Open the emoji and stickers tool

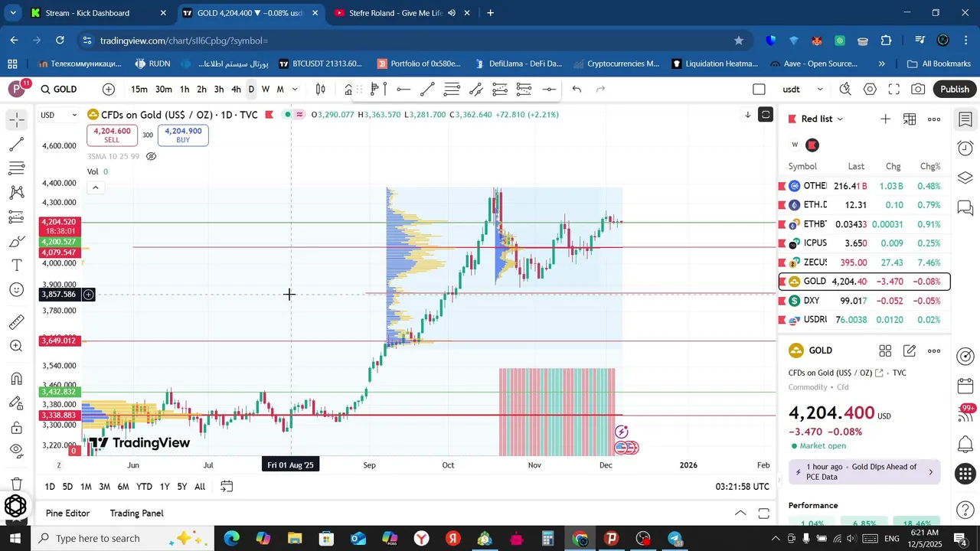pyautogui.click(x=17, y=290)
